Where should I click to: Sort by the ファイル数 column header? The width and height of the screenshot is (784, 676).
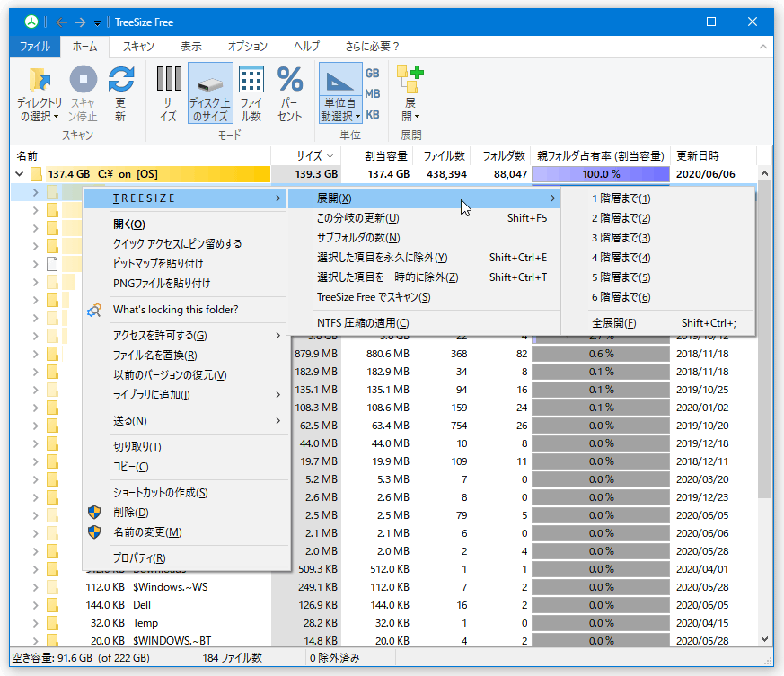tap(441, 156)
